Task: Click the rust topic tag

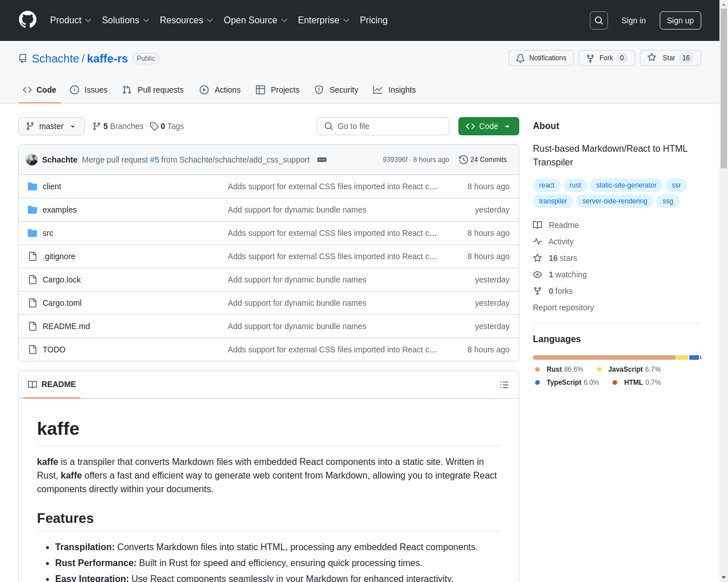Action: [x=575, y=185]
